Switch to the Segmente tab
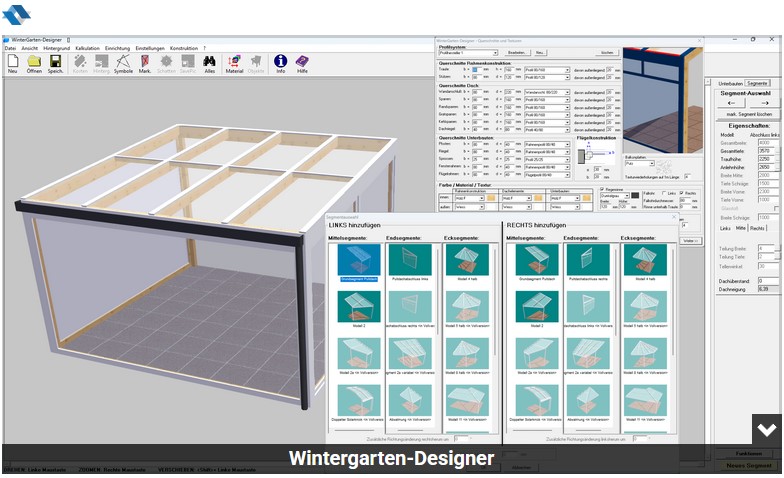The height and width of the screenshot is (478, 784). coord(758,83)
